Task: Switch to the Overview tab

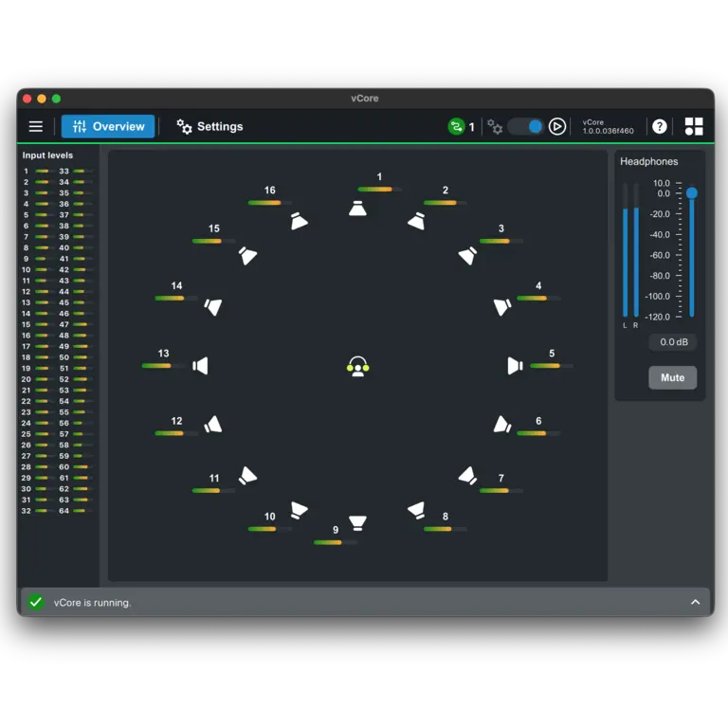Action: click(x=108, y=126)
